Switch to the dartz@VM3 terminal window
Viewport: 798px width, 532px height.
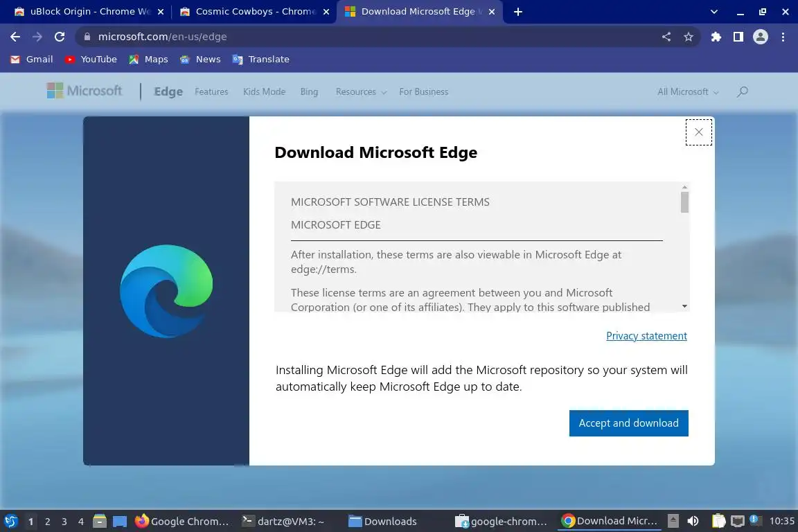pos(283,522)
